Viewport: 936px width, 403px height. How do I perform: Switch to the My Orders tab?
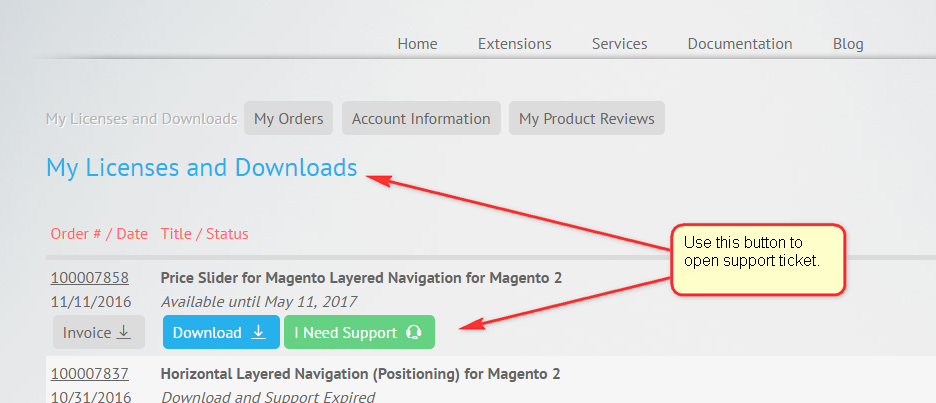coord(288,118)
